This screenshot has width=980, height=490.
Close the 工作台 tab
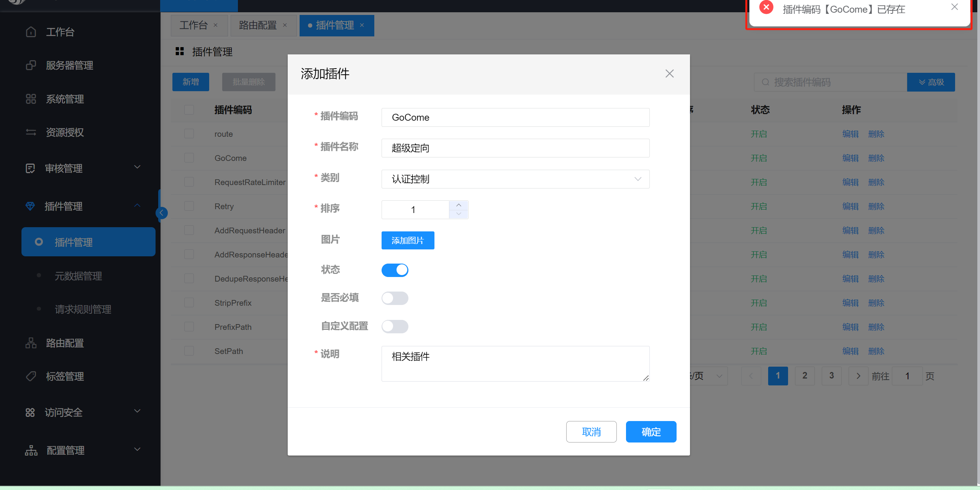pos(216,25)
